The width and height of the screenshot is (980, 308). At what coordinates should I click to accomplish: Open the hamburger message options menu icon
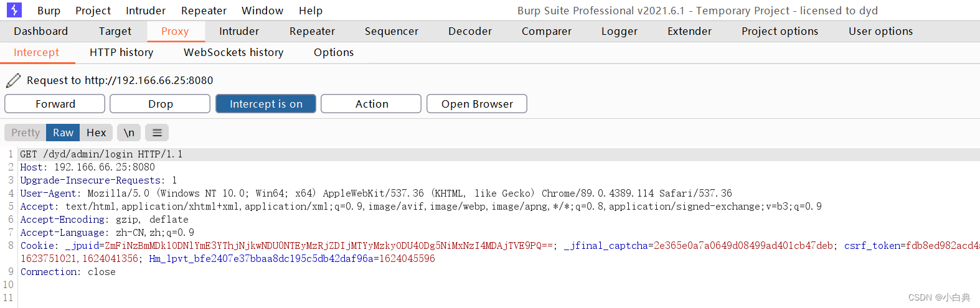point(157,133)
